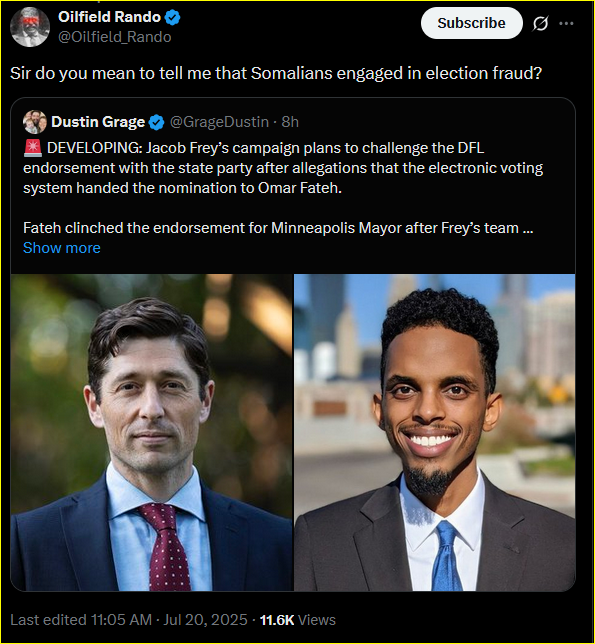
Task: Open the @Oilfield_Rando handle link
Action: [115, 37]
